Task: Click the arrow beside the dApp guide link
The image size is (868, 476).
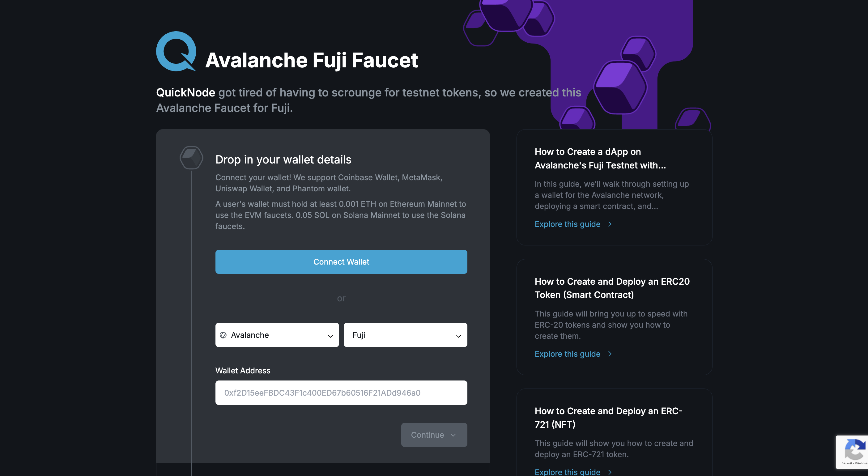Action: pos(610,224)
